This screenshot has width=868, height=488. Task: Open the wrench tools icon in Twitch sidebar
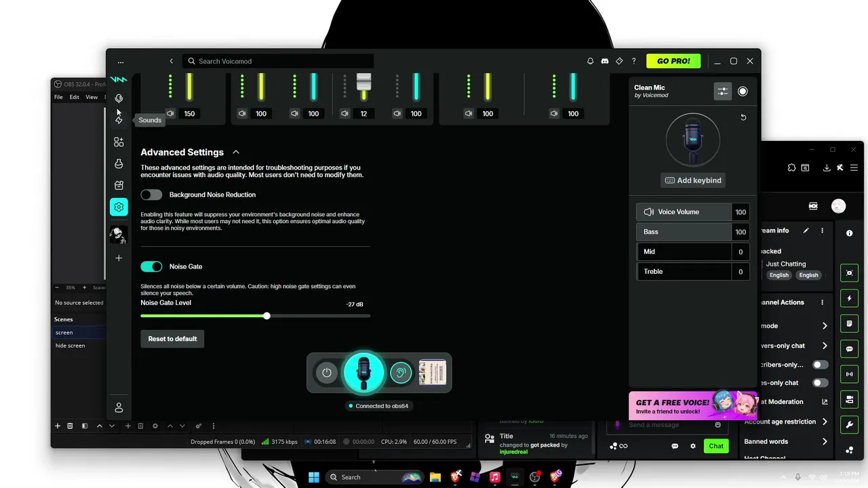[850, 425]
